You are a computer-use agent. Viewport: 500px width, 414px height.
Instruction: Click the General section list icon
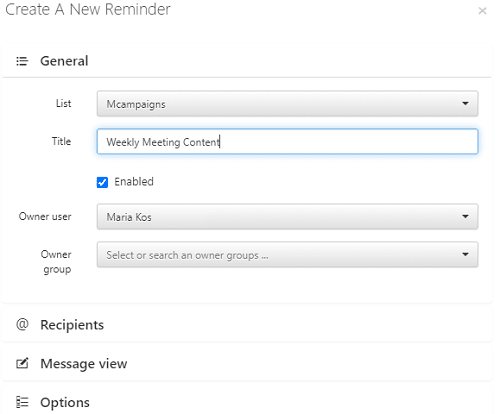coord(22,61)
